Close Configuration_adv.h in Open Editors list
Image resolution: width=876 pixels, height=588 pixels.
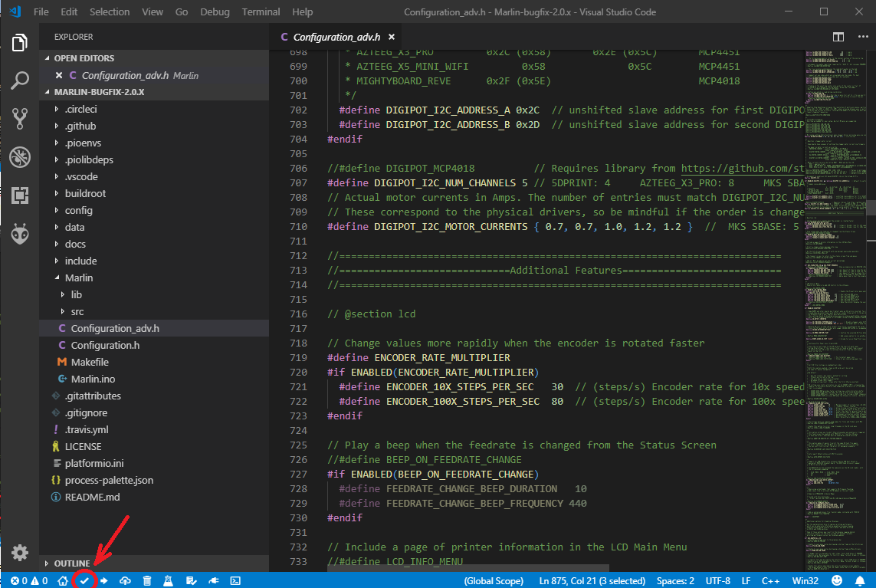pos(59,75)
